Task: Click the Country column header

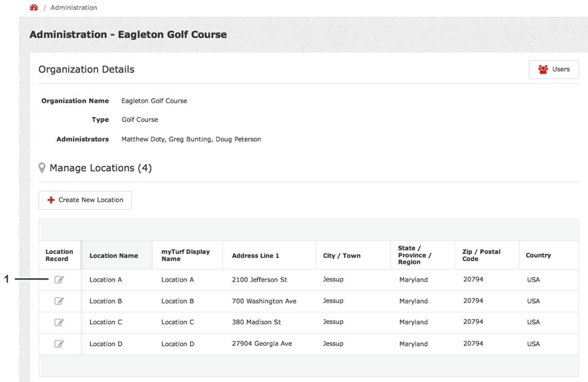Action: (x=538, y=255)
